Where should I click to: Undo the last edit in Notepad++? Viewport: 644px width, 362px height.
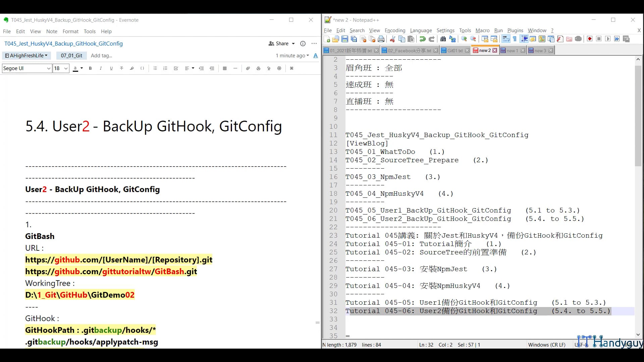(422, 39)
